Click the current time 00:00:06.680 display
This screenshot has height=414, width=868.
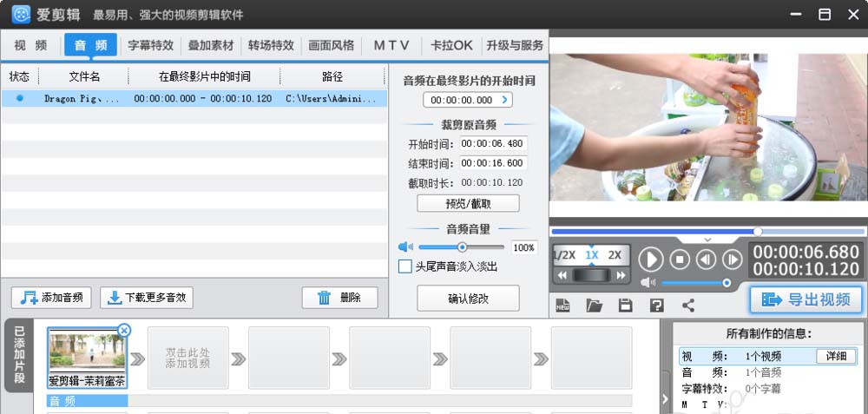(806, 252)
